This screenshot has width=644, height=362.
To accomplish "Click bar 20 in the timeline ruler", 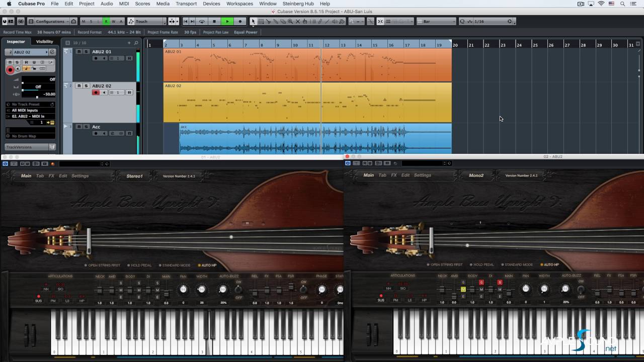I will tap(455, 45).
